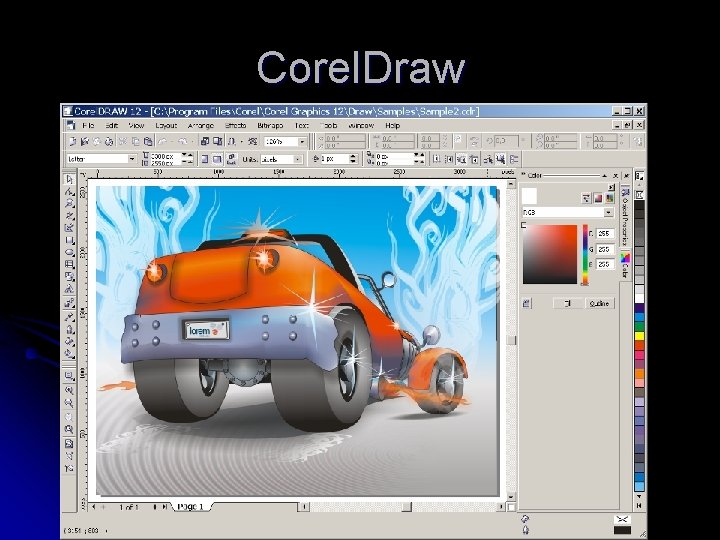
Task: Click the New document toolbar icon
Action: 73,141
